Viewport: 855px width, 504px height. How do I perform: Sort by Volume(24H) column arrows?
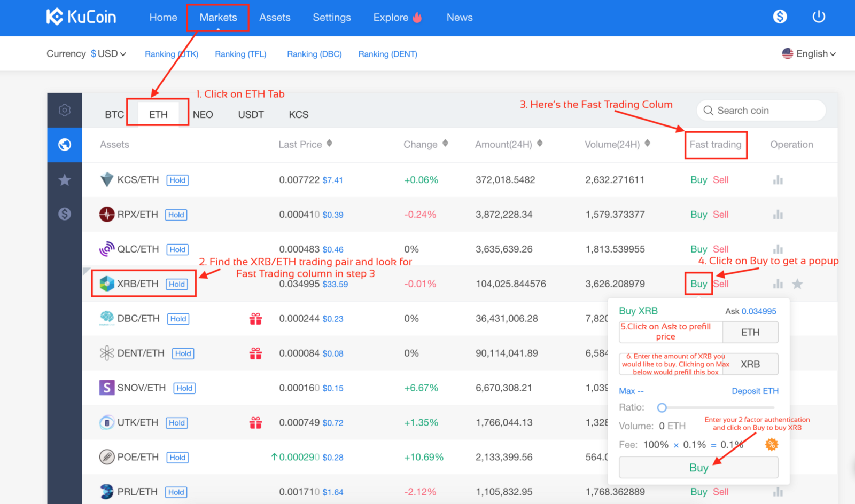click(647, 143)
